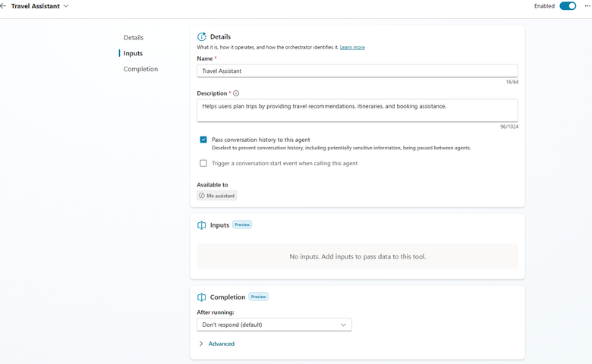Image resolution: width=592 pixels, height=364 pixels.
Task: Click the Description info icon
Action: pyautogui.click(x=236, y=93)
